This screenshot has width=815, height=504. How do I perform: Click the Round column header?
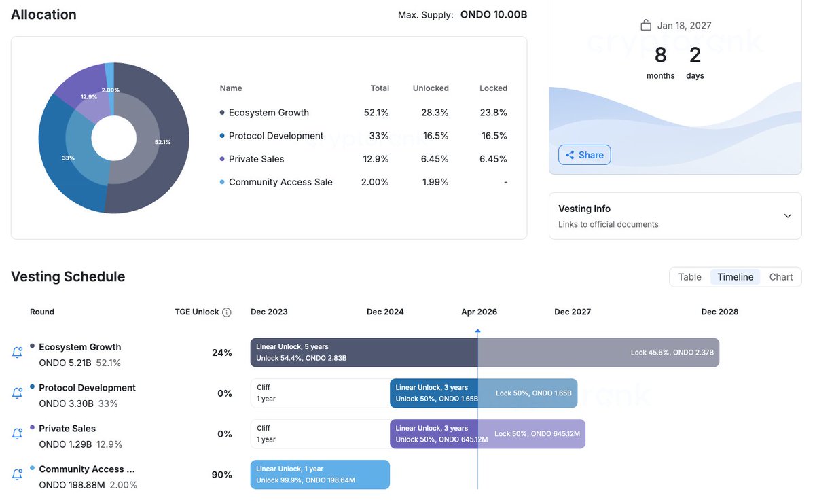(x=42, y=312)
